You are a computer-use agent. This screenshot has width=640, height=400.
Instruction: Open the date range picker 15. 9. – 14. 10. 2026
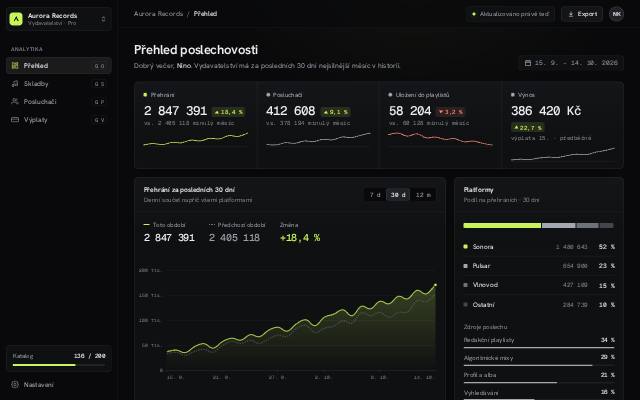tap(571, 63)
